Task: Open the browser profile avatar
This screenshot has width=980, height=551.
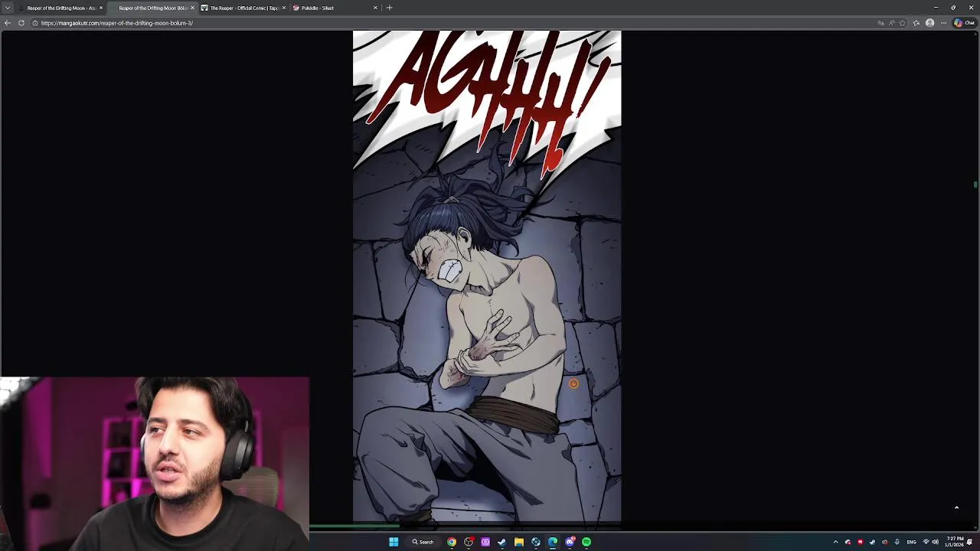Action: [930, 23]
